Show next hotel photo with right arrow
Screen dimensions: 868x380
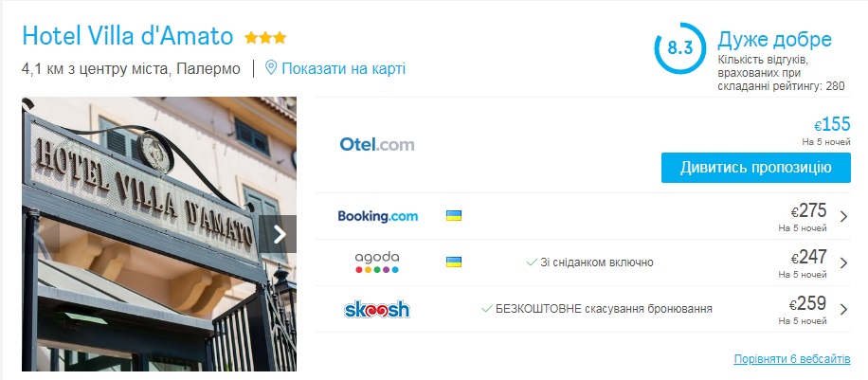tap(278, 234)
